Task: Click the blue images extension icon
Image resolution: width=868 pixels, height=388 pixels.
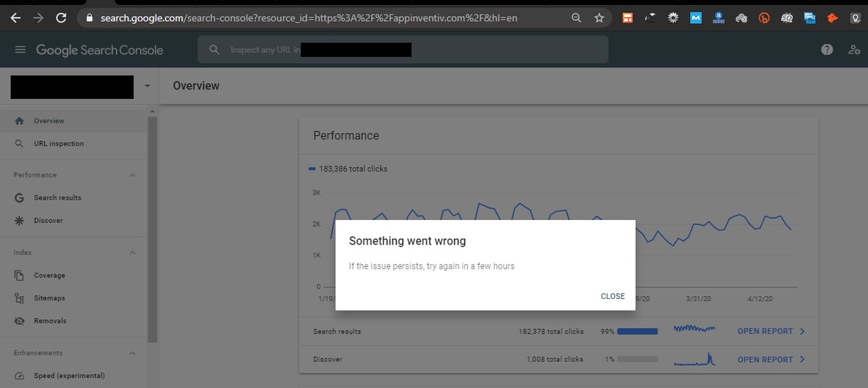Action: [809, 17]
